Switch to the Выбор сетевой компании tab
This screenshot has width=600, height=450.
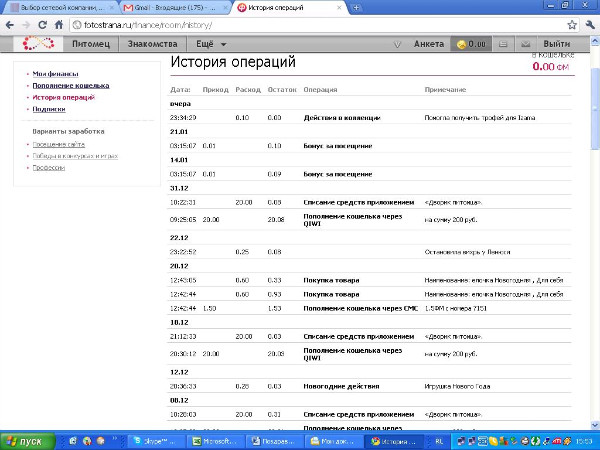click(x=62, y=8)
